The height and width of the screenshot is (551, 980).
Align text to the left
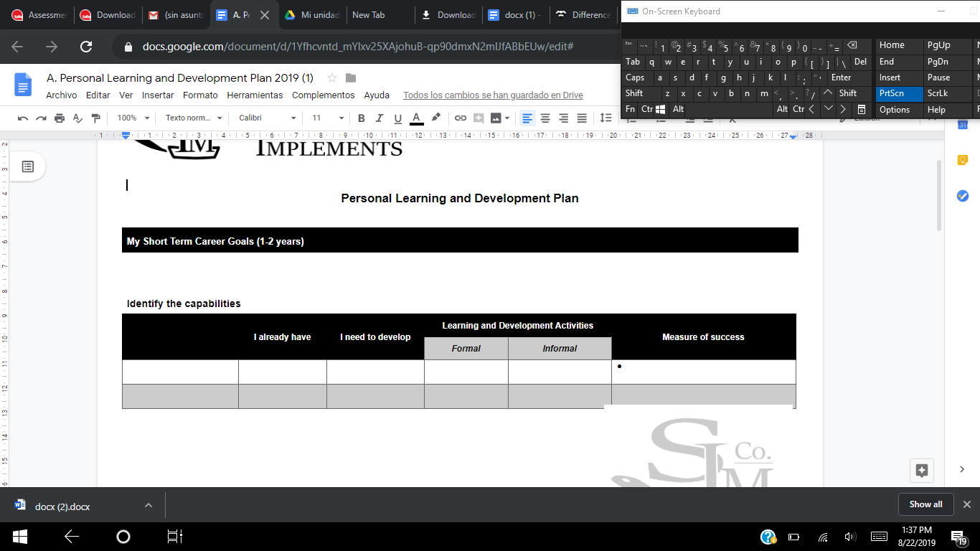[527, 118]
